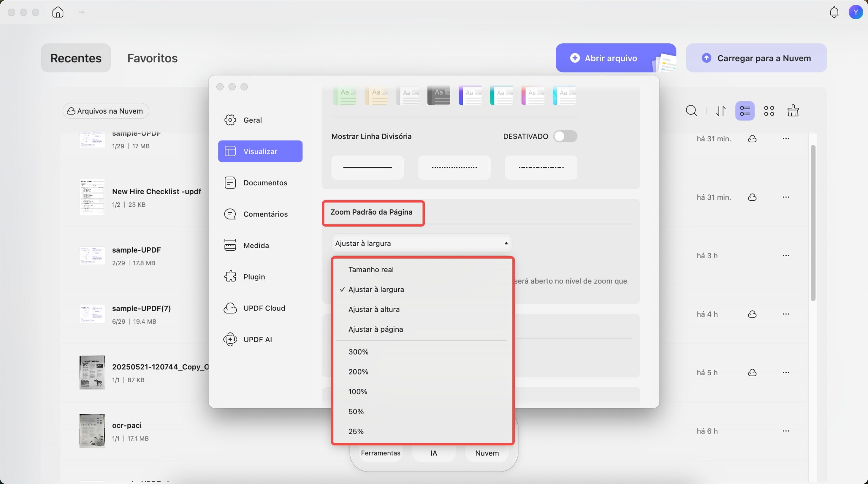Open New Hire Checklist thumbnail

pyautogui.click(x=92, y=197)
